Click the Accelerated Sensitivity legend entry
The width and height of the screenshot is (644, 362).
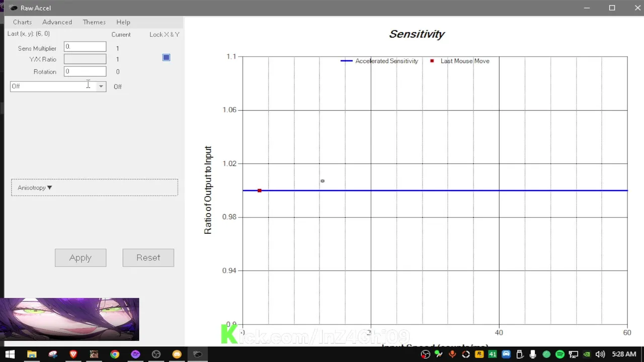(x=379, y=61)
